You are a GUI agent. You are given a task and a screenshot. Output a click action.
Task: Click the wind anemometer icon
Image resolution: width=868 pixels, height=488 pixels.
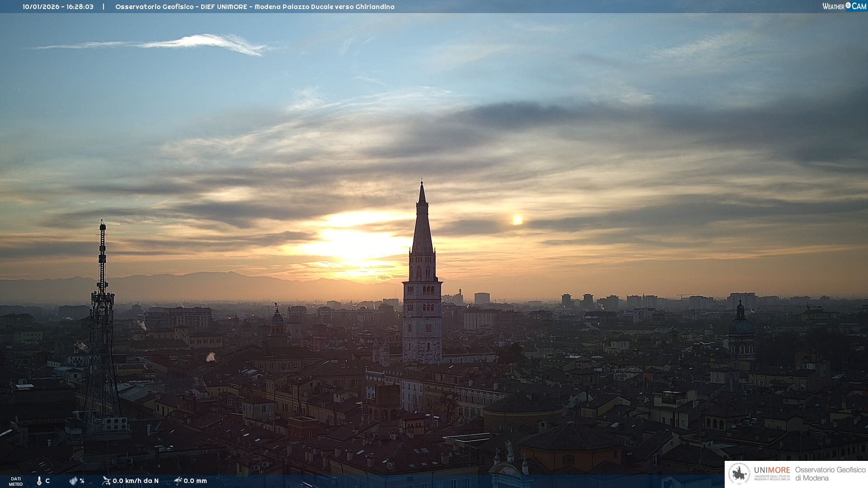[x=106, y=481]
